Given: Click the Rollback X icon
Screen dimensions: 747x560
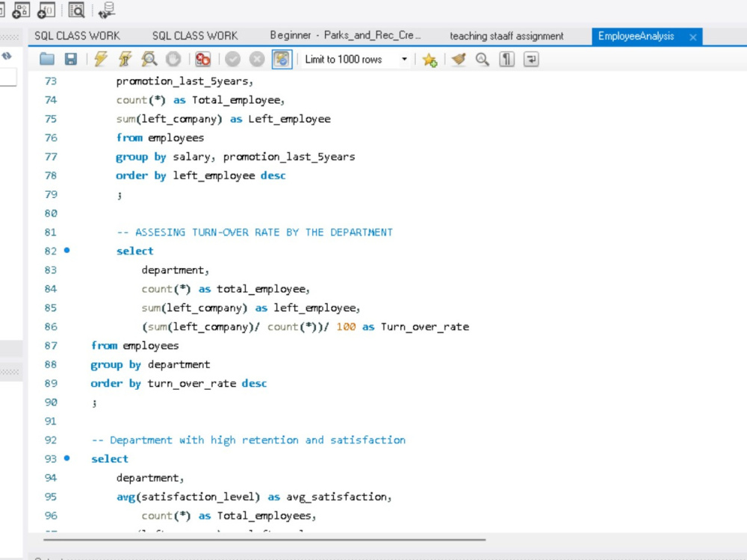Looking at the screenshot, I should coord(257,59).
